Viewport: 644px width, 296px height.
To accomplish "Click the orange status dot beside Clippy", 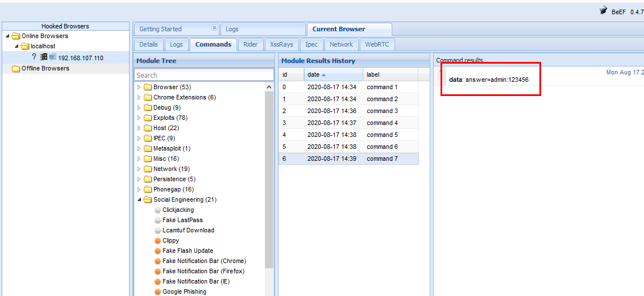I will click(157, 241).
